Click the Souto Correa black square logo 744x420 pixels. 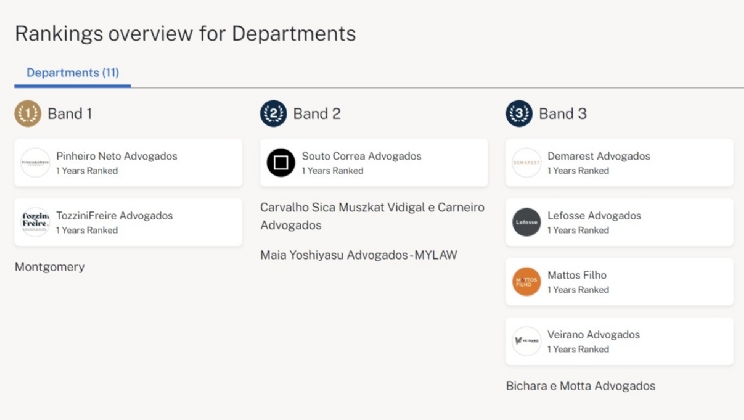[x=281, y=163]
